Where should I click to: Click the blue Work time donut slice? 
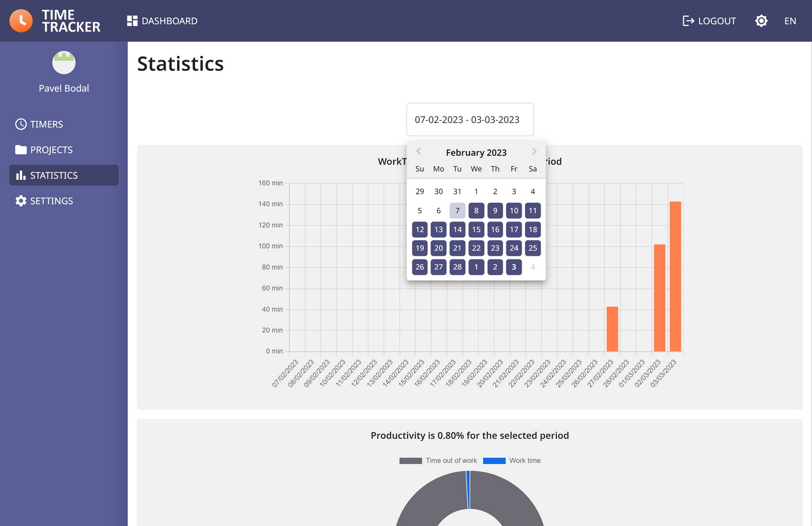pos(468,490)
